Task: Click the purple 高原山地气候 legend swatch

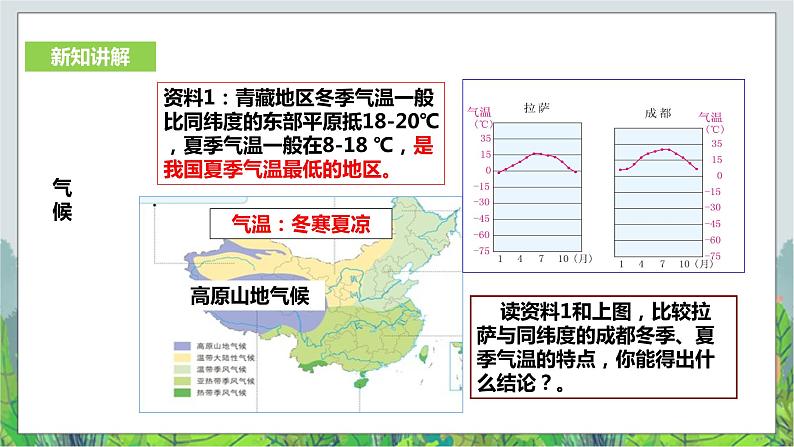Action: point(182,346)
